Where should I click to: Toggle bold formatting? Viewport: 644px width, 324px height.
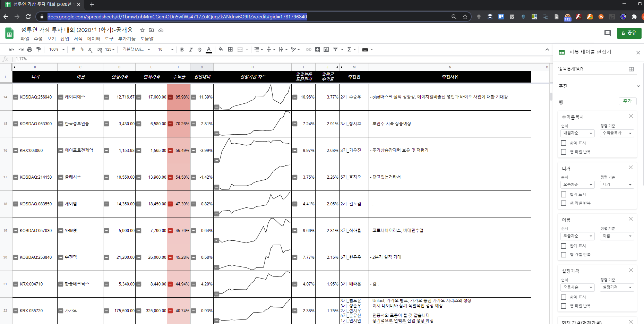pos(182,50)
